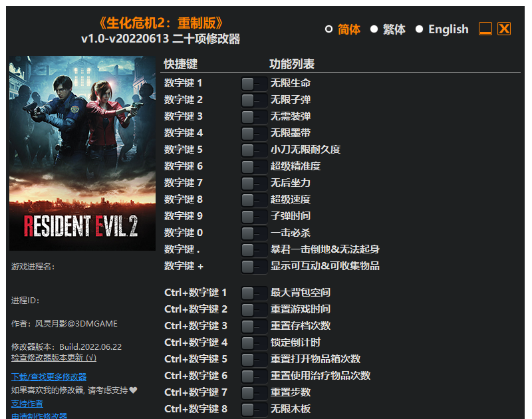This screenshot has width=532, height=419.
Task: Turn on 小刀无限耐久度 switch
Action: (x=254, y=150)
